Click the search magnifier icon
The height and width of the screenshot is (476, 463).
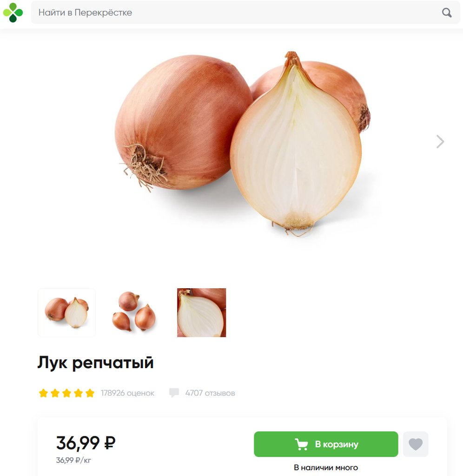[447, 13]
